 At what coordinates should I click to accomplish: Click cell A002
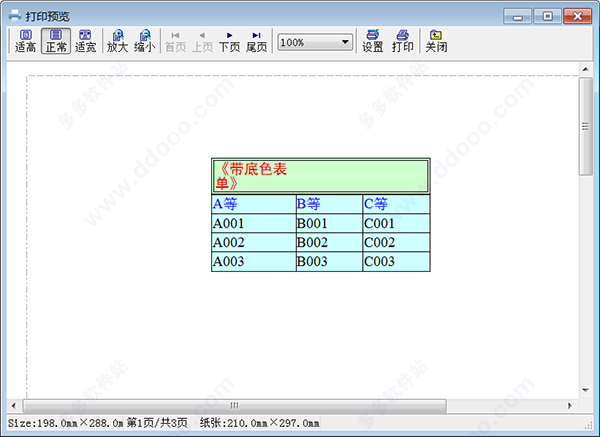(254, 242)
